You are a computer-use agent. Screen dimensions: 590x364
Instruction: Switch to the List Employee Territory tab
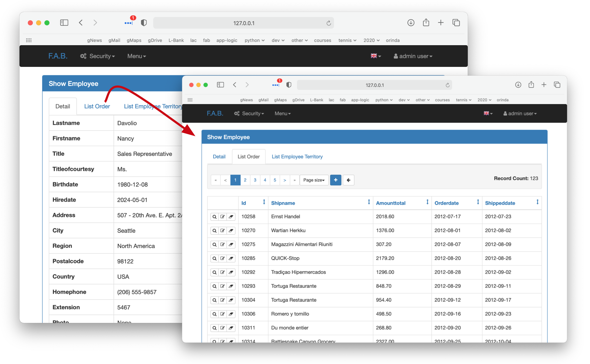pos(297,156)
